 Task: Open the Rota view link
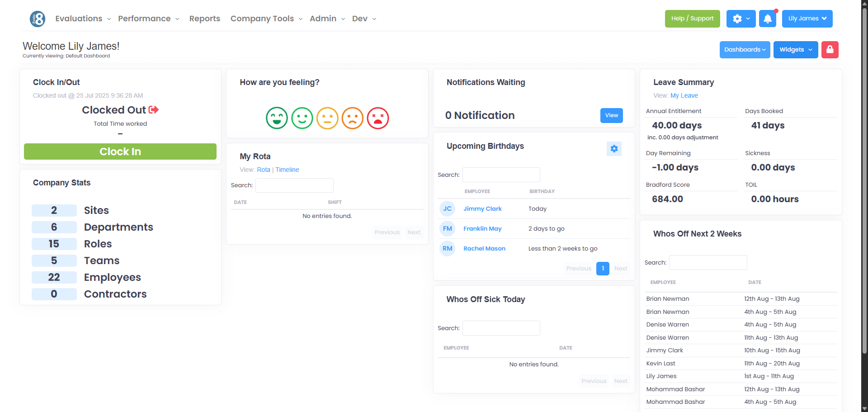(264, 170)
